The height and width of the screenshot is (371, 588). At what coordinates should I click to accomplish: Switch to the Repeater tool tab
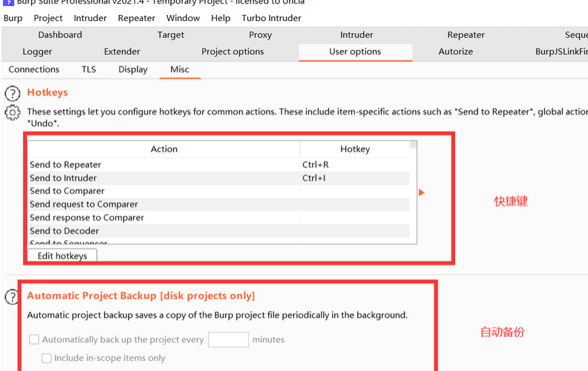pyautogui.click(x=466, y=35)
